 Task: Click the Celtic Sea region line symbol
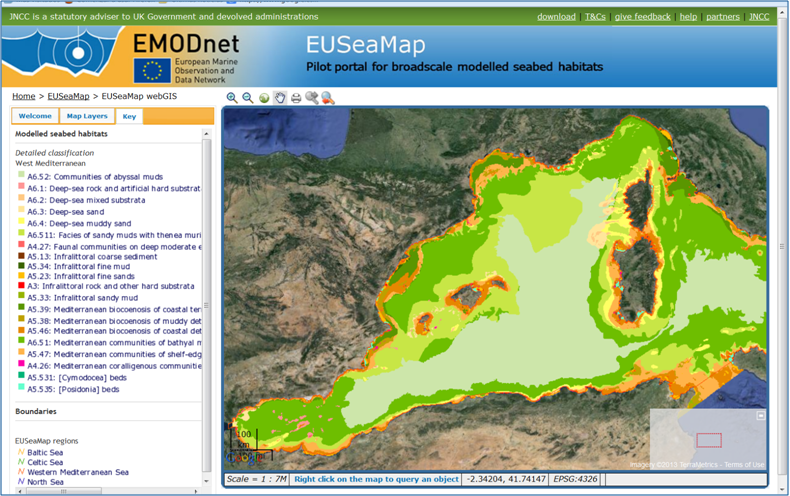pos(21,462)
